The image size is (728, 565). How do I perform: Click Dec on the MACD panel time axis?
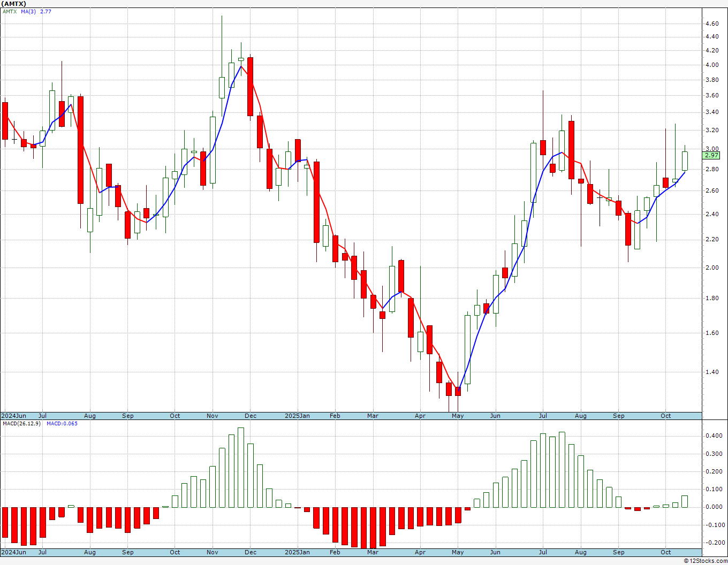[x=251, y=552]
